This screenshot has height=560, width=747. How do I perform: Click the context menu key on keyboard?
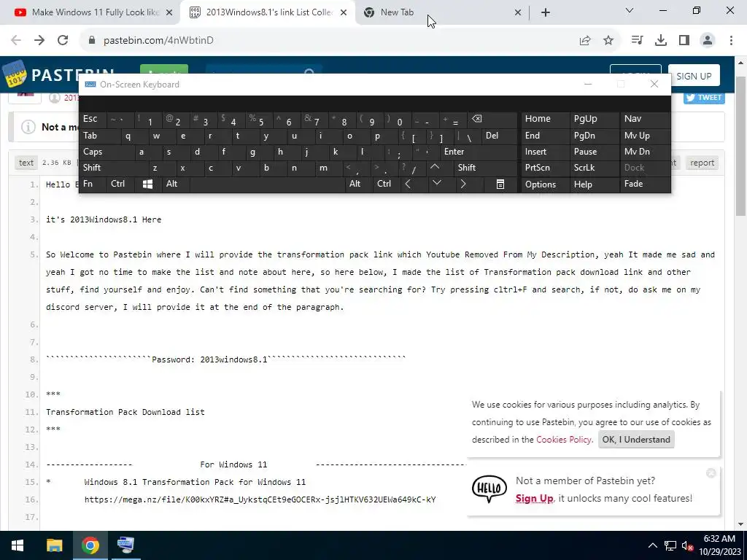pyautogui.click(x=500, y=184)
